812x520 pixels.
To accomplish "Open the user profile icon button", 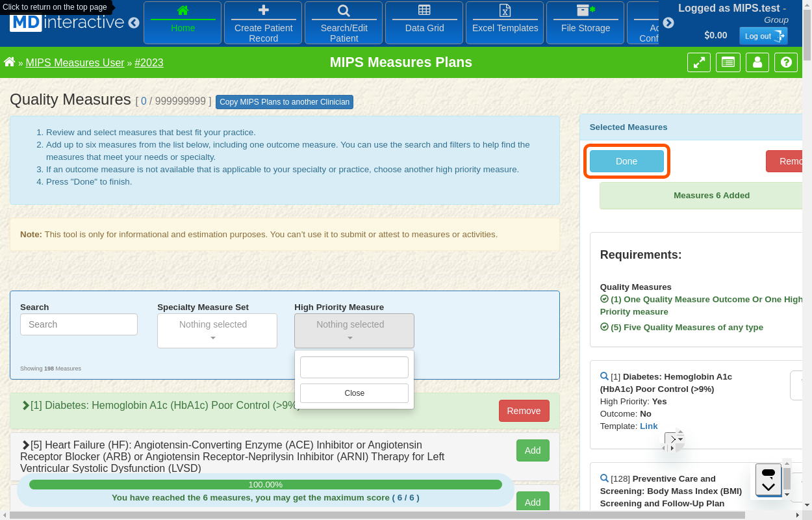I will (757, 62).
